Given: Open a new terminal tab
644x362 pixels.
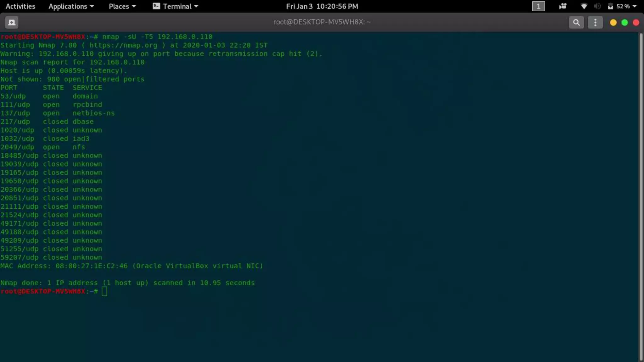Looking at the screenshot, I should pos(12,22).
